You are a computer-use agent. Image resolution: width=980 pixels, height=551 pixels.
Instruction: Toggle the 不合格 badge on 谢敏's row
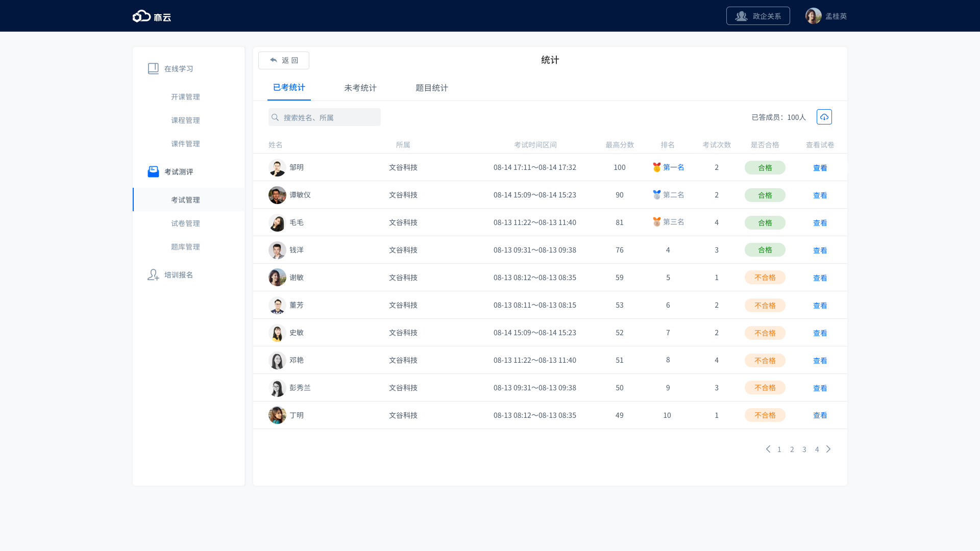765,278
